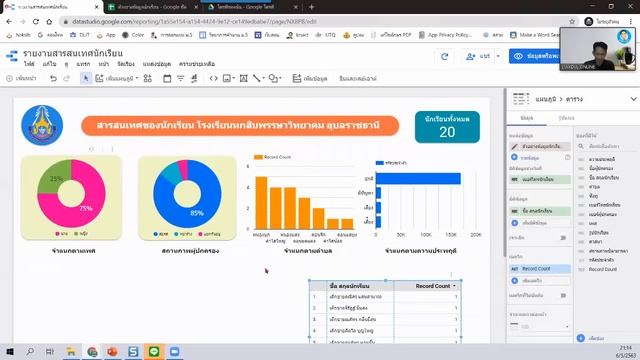
Task: Click the available fields search box
Action: (x=608, y=146)
